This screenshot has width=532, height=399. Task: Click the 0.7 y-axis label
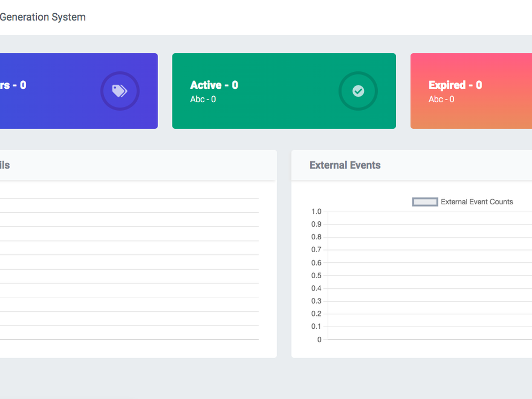316,250
